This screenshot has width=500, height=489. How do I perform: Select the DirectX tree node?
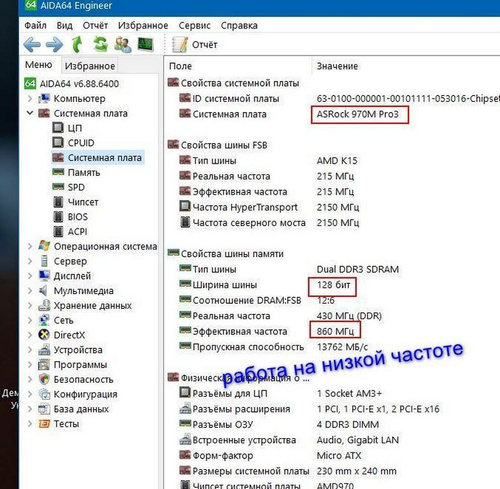click(69, 335)
